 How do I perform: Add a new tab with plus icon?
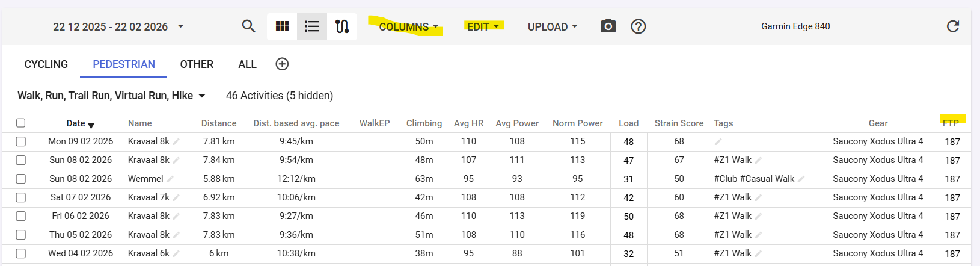[282, 64]
